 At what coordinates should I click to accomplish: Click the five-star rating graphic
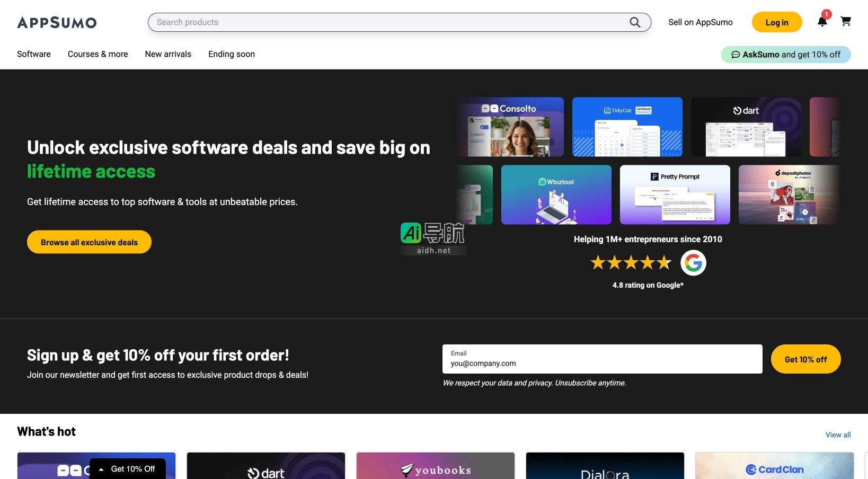tap(631, 263)
